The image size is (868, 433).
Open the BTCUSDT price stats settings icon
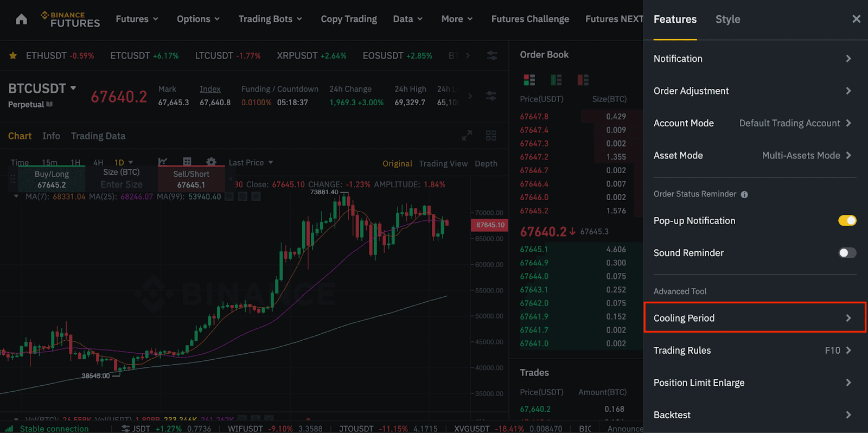pos(491,96)
